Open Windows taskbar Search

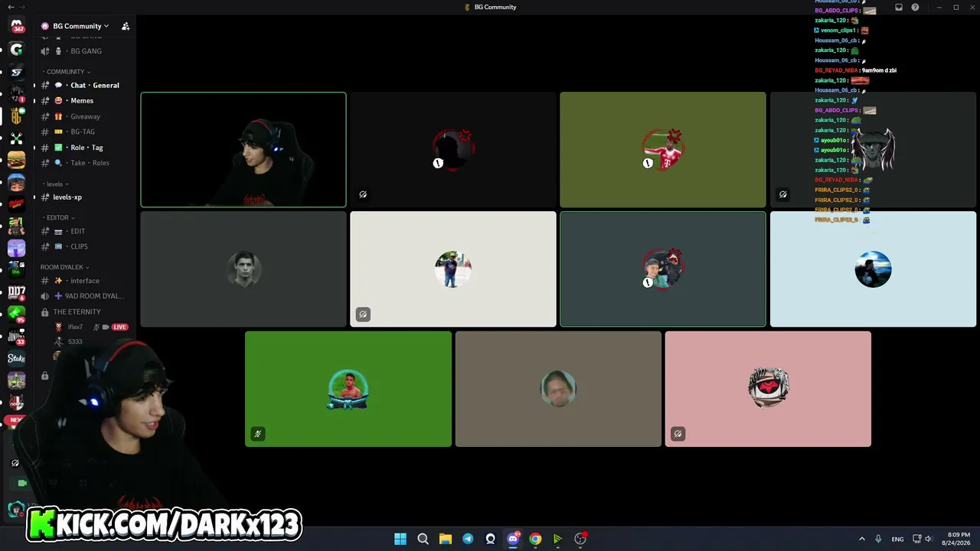pos(423,539)
